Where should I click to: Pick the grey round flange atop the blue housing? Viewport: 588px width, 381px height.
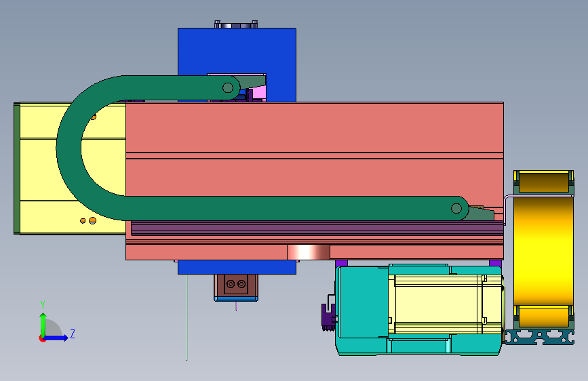pos(236,25)
